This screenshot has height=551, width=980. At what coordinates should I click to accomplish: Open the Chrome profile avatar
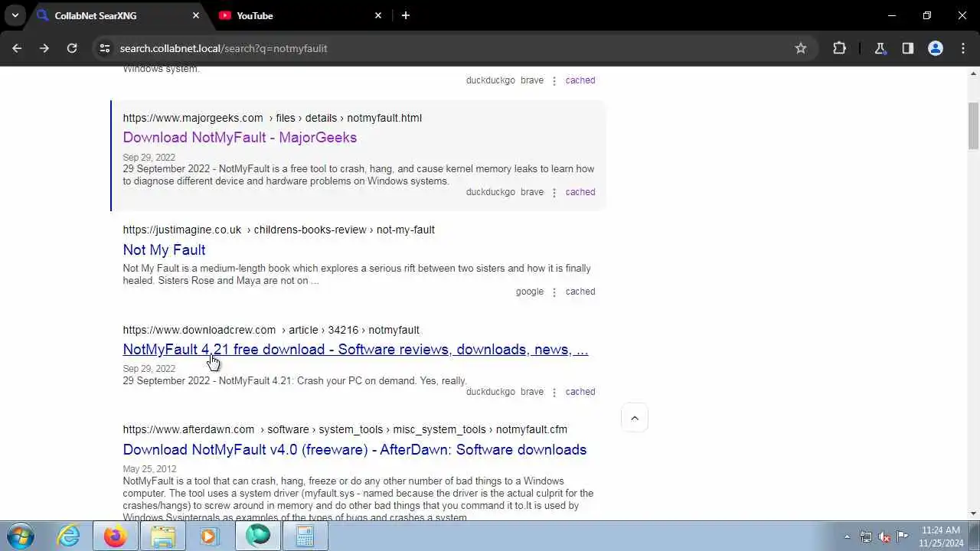click(936, 48)
